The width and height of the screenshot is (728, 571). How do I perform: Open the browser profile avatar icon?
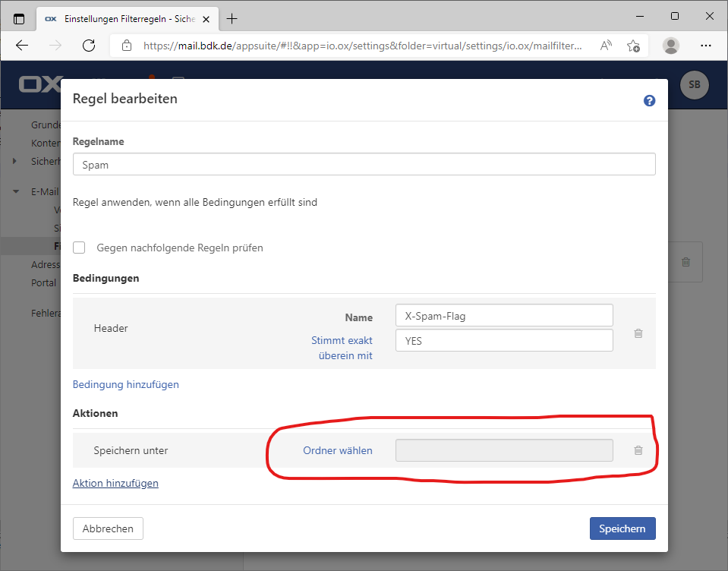671,46
